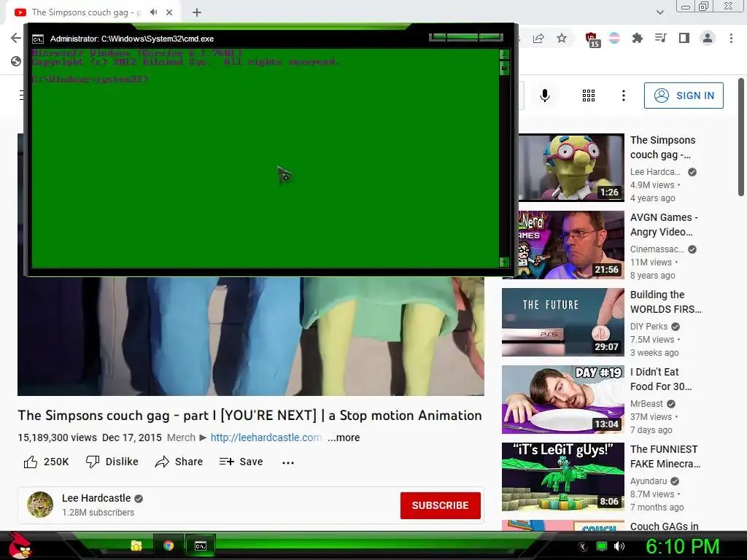Open the uBlock extension icon with badge 15
747x560 pixels.
click(x=592, y=39)
